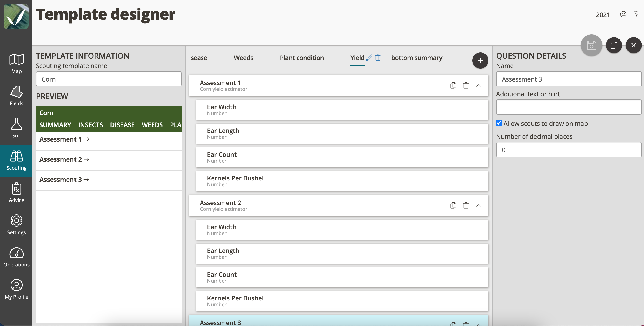Delete Assessment 2 with trash icon
The height and width of the screenshot is (326, 644).
466,205
